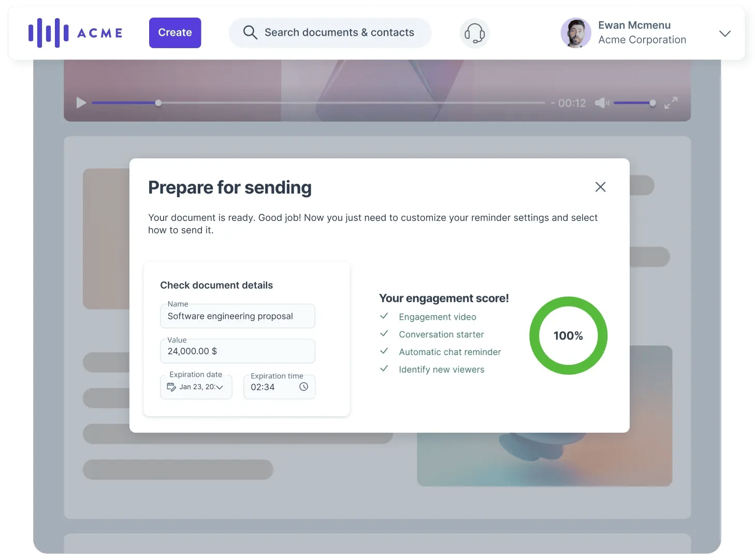Click the search magnifier icon
755x560 pixels.
pyautogui.click(x=250, y=33)
